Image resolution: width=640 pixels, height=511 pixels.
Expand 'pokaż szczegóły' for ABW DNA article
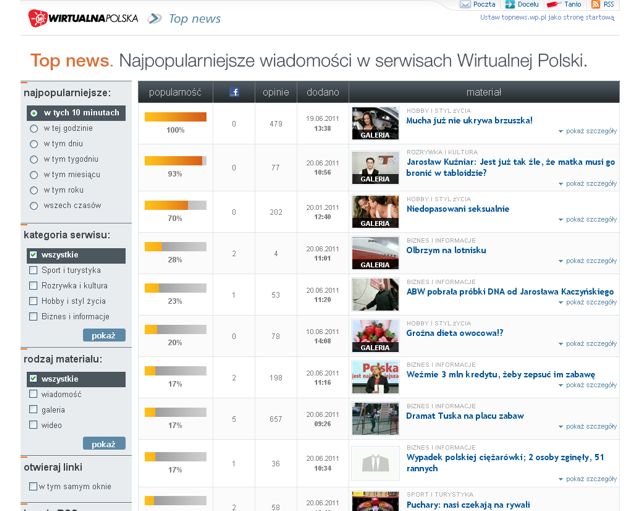pyautogui.click(x=587, y=302)
